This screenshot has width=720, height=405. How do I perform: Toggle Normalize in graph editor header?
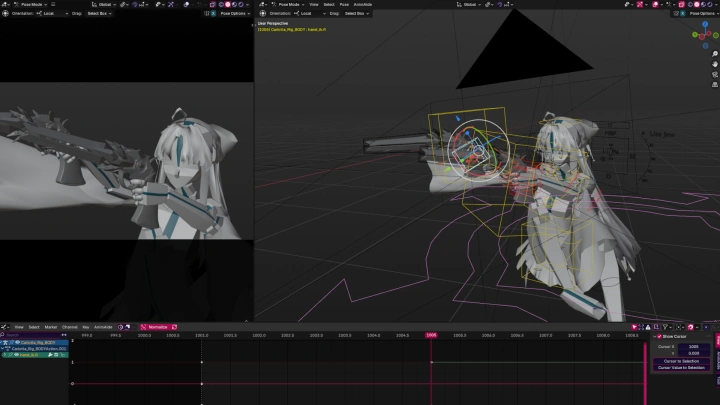point(158,327)
